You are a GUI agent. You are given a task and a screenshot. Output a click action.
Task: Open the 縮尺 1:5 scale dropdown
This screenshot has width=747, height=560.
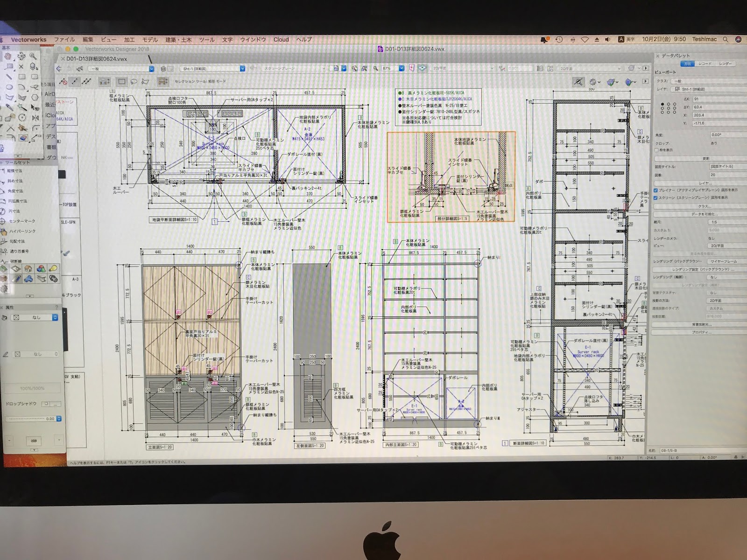tap(727, 222)
